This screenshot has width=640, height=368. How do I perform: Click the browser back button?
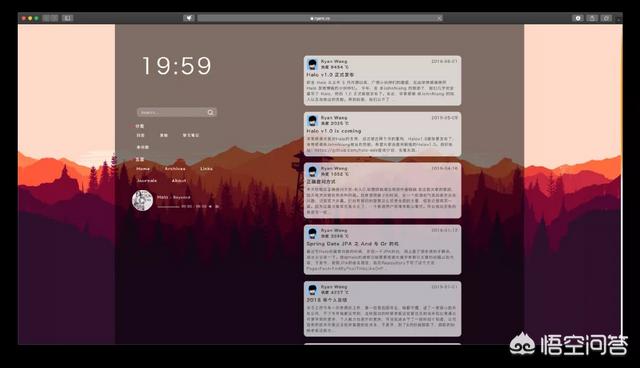(x=46, y=18)
